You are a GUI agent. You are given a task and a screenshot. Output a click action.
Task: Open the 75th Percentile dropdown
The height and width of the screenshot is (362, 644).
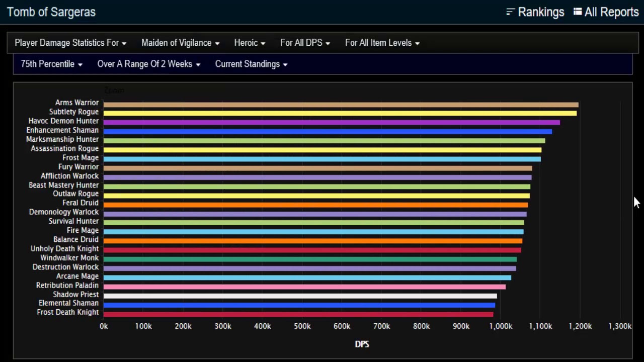click(51, 64)
